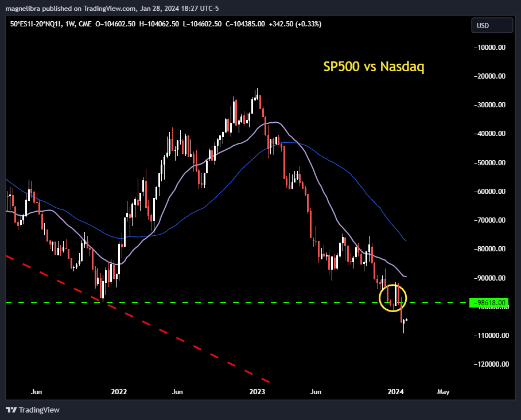Click the -10000.00 price axis label
Viewport: 521px width, 420px height.
tap(489, 47)
